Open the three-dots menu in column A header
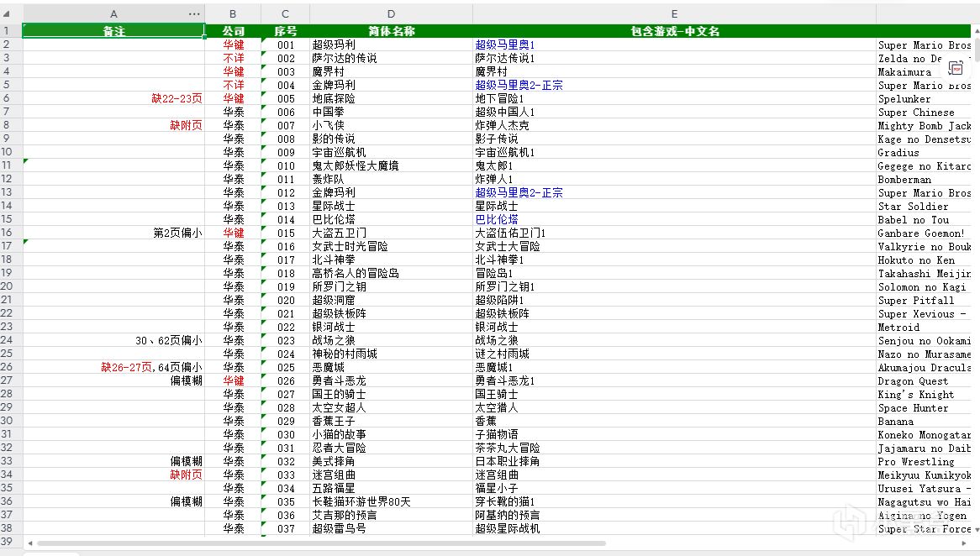This screenshot has width=980, height=556. [x=194, y=13]
